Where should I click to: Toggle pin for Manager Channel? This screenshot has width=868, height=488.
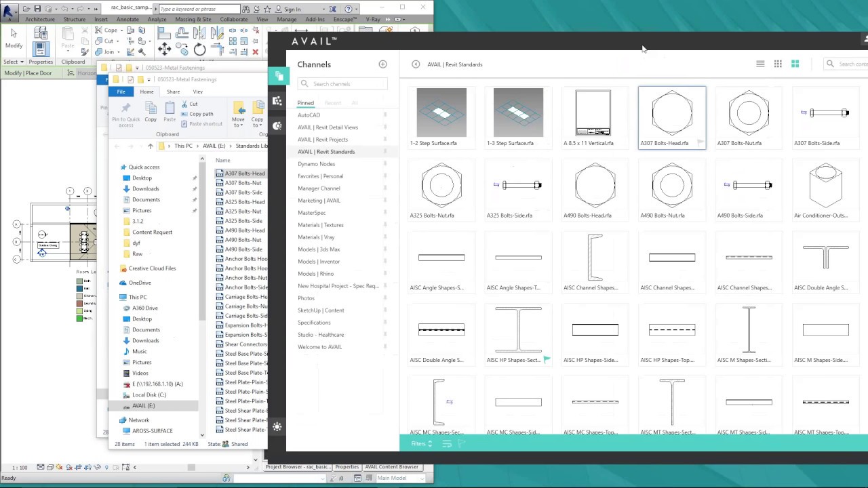tap(385, 188)
